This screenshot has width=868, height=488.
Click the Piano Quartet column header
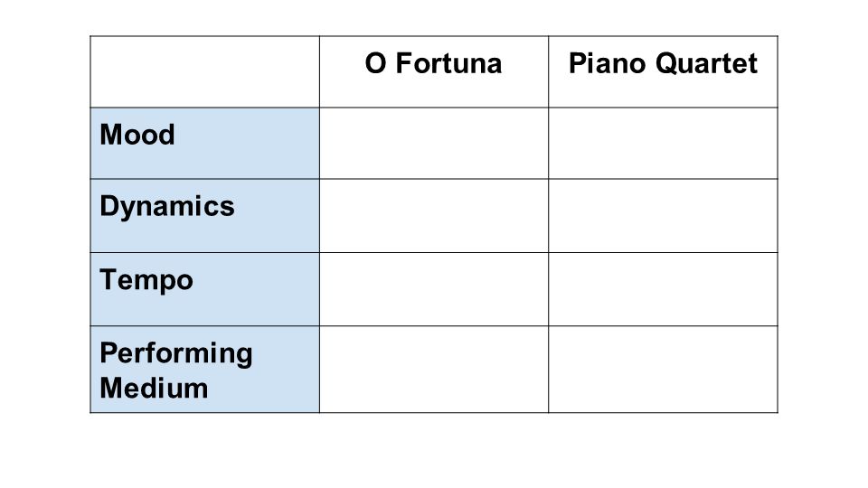(x=663, y=72)
